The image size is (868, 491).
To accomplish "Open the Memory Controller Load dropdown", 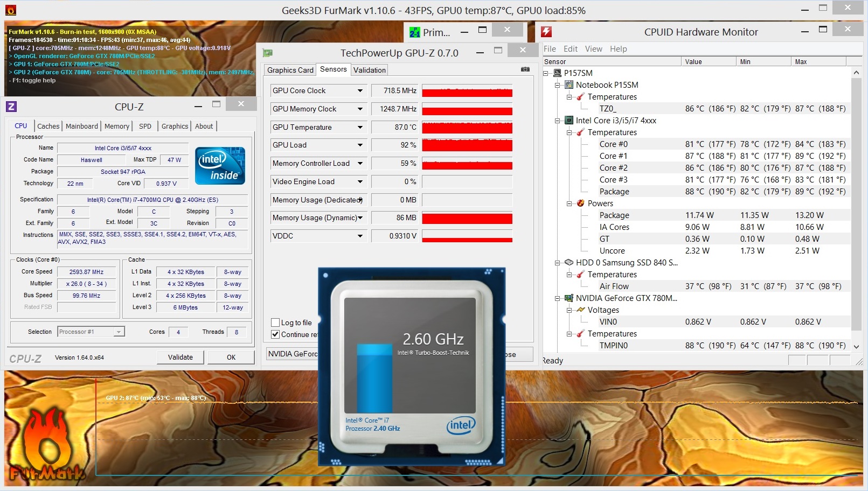I will point(360,163).
